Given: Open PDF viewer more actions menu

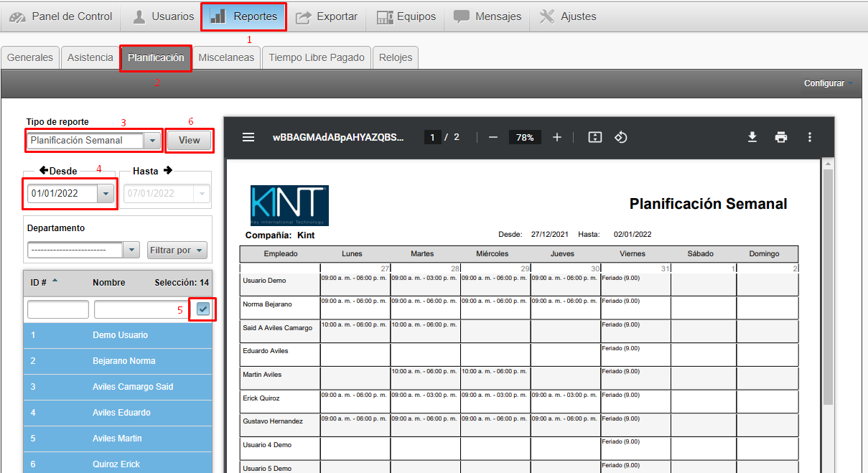Looking at the screenshot, I should (810, 137).
